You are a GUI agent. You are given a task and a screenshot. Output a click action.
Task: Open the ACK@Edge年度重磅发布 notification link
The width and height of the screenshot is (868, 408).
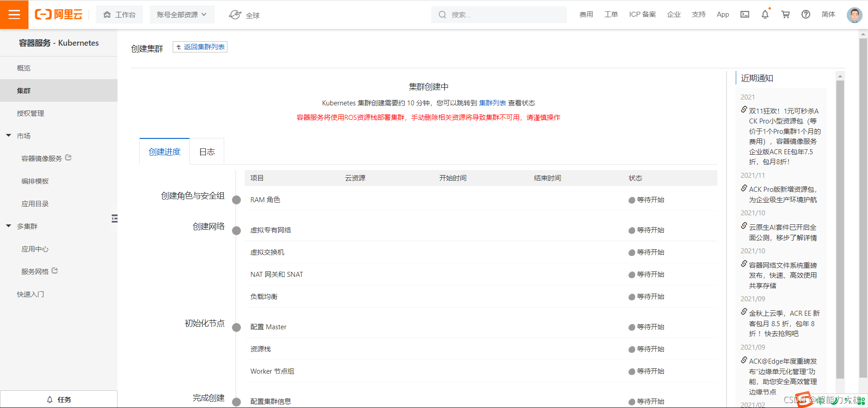[783, 376]
